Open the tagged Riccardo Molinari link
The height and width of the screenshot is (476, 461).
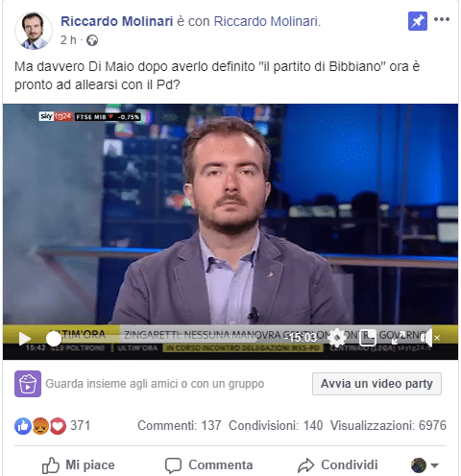click(267, 21)
